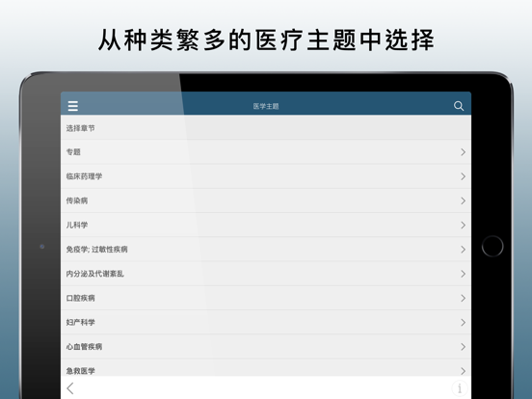
Task: Open the hamburger menu icon
Action: click(73, 106)
